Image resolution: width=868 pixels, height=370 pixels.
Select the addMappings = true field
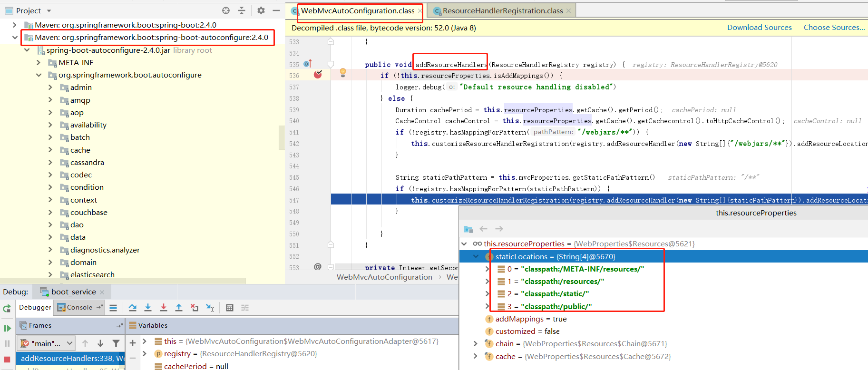click(x=531, y=319)
